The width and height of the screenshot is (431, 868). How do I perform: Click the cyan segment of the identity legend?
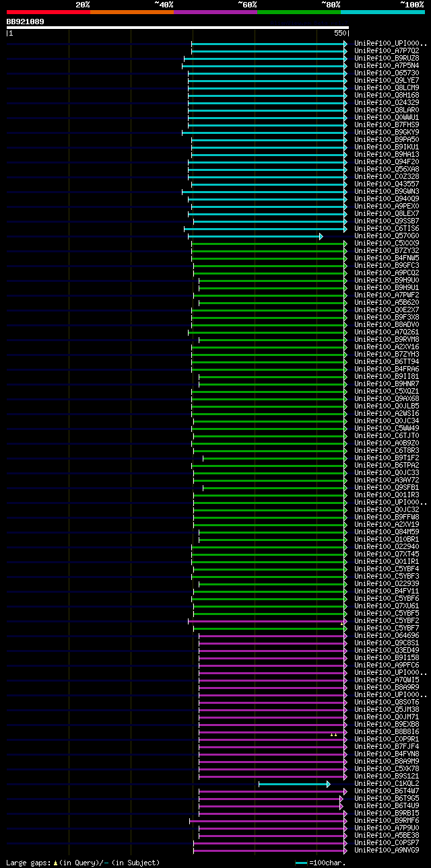coord(383,11)
